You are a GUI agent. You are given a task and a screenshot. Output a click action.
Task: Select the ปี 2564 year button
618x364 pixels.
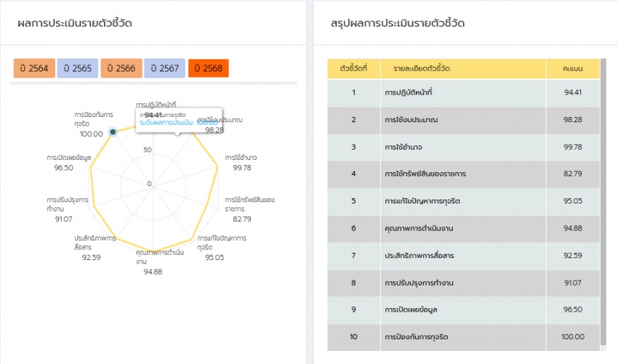34,68
